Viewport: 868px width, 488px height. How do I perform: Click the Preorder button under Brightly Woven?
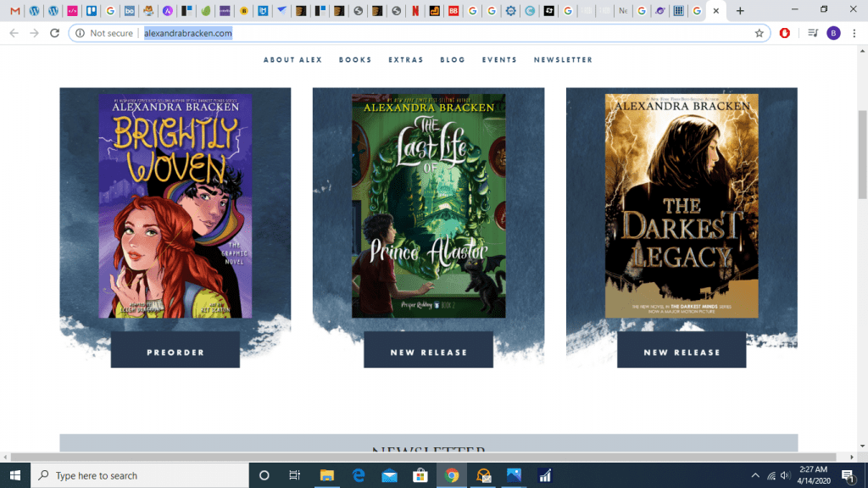tap(175, 350)
